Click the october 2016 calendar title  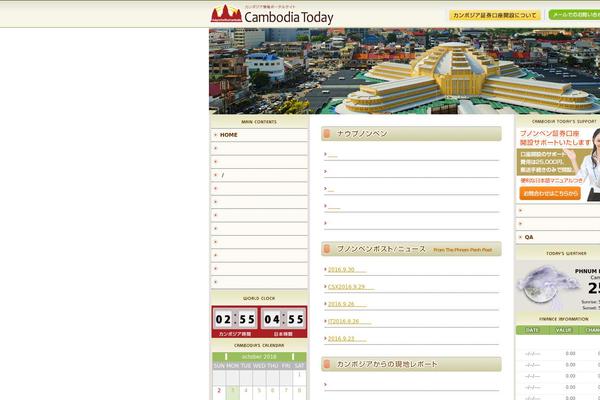pyautogui.click(x=259, y=357)
